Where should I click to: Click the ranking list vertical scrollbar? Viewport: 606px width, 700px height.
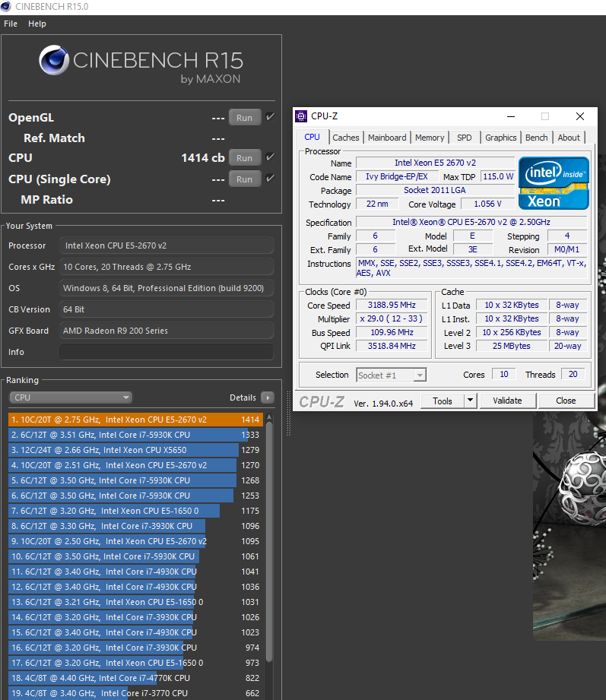(x=269, y=532)
